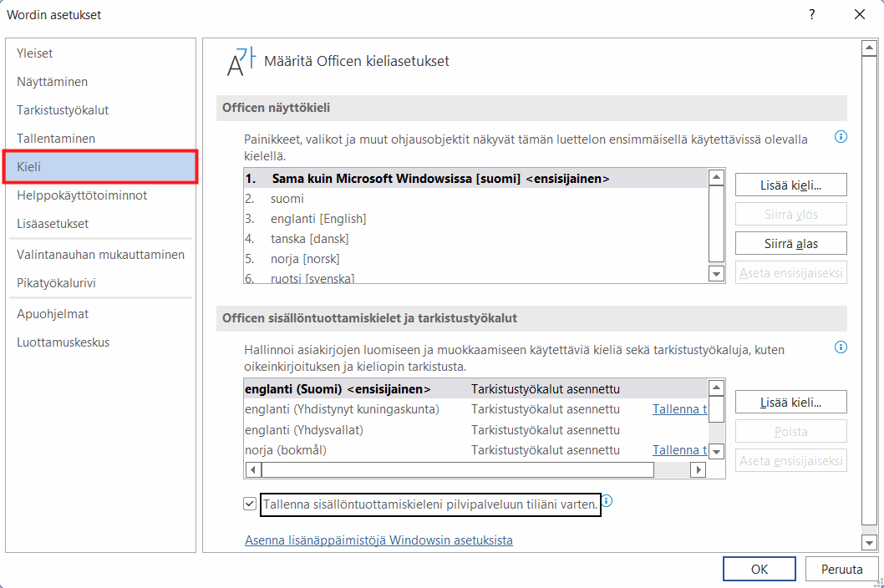The width and height of the screenshot is (884, 588).
Task: Click down arrow of main panel scrollbar
Action: 869,543
